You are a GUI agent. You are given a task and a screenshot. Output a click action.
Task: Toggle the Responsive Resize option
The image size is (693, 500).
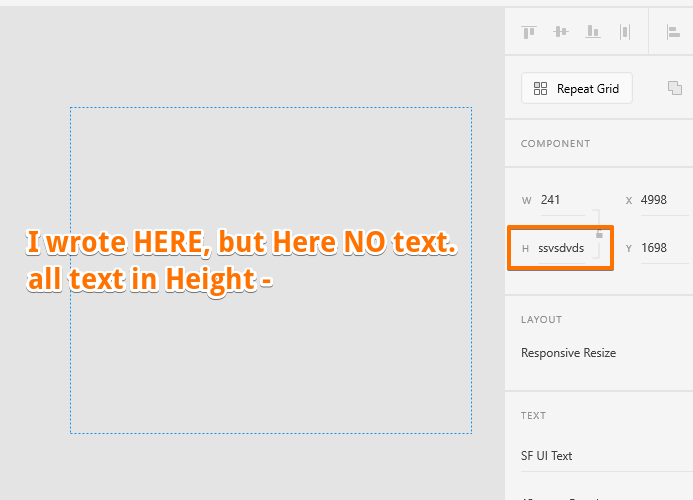[x=568, y=353]
